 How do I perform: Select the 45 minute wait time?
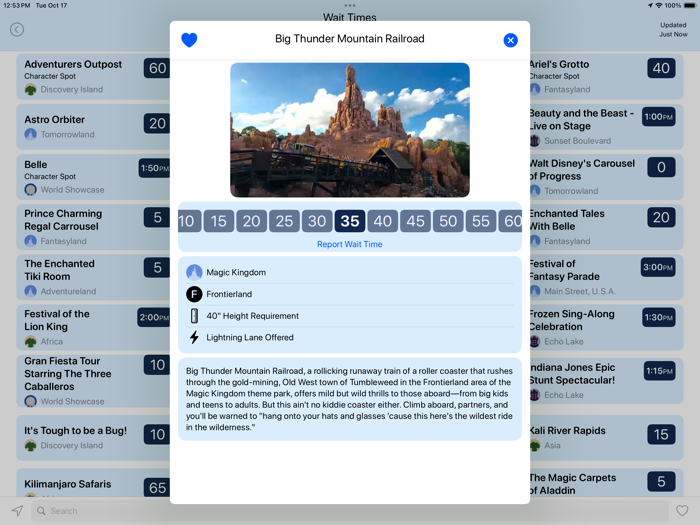(415, 221)
